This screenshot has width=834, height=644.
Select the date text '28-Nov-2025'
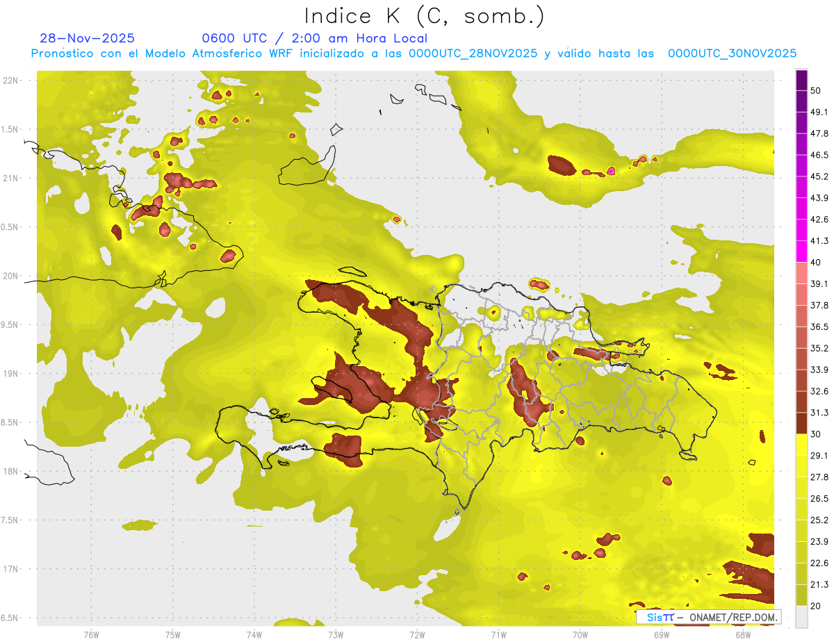tap(88, 38)
